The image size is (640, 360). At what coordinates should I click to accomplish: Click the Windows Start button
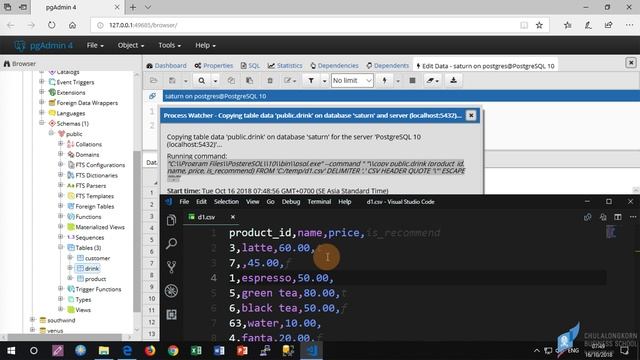pyautogui.click(x=11, y=351)
